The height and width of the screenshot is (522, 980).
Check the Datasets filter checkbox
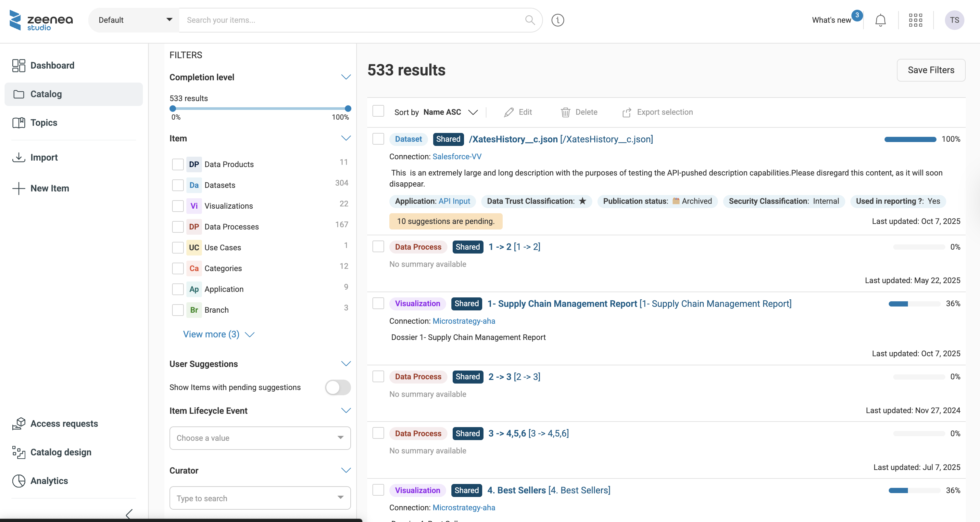coord(178,185)
